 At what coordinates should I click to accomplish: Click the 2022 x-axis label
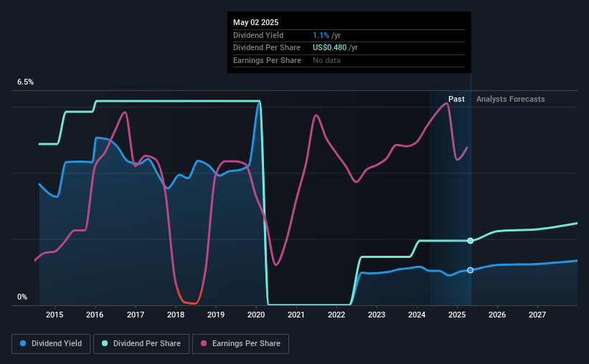click(x=336, y=315)
